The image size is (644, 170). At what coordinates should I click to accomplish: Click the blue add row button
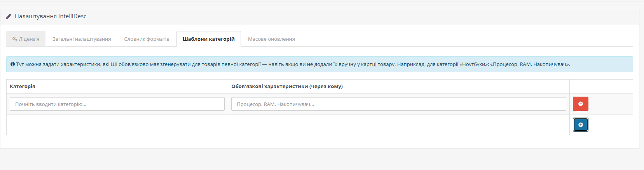(580, 125)
